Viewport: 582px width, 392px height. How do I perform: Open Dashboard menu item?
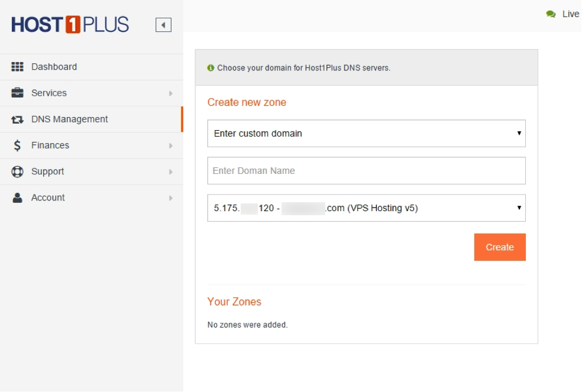91,67
